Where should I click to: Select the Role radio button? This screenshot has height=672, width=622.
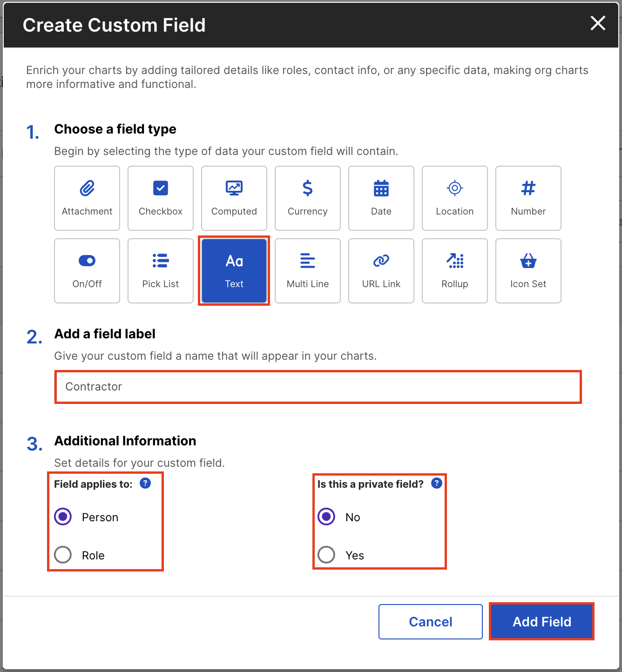[x=62, y=555]
